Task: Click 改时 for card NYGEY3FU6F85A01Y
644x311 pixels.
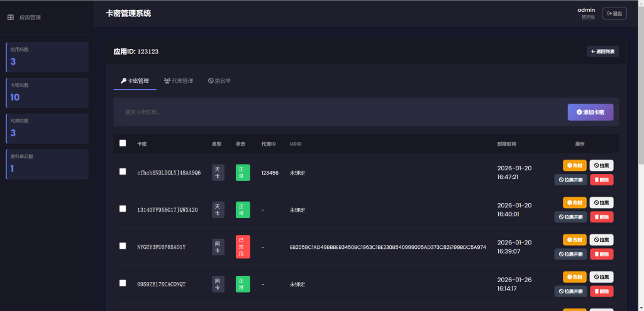Action: coord(574,239)
